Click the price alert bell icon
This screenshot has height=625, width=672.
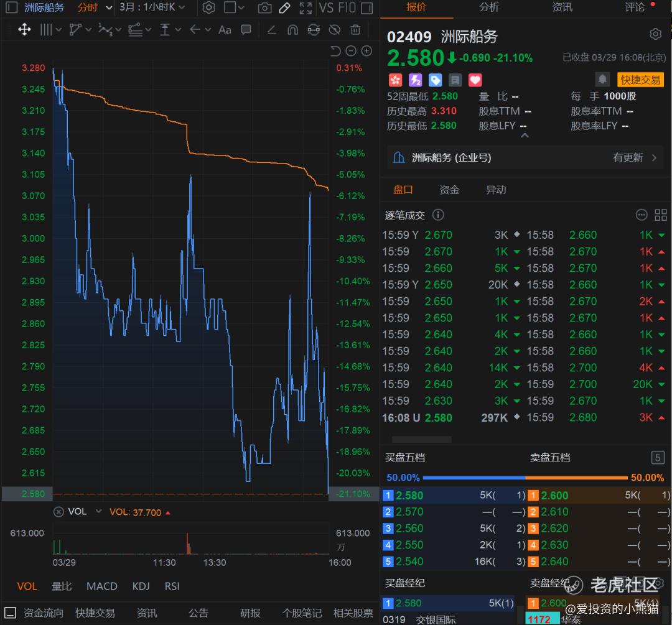(x=602, y=80)
